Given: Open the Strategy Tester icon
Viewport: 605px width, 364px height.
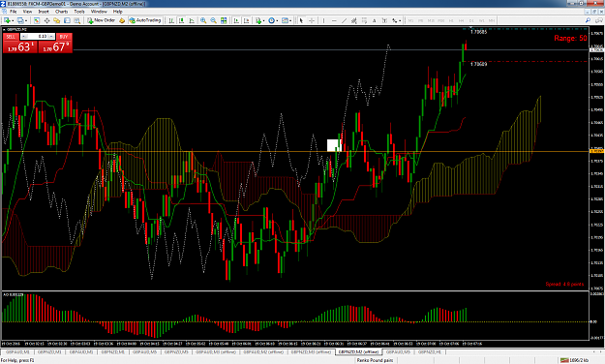Looking at the screenshot, I should click(77, 20).
